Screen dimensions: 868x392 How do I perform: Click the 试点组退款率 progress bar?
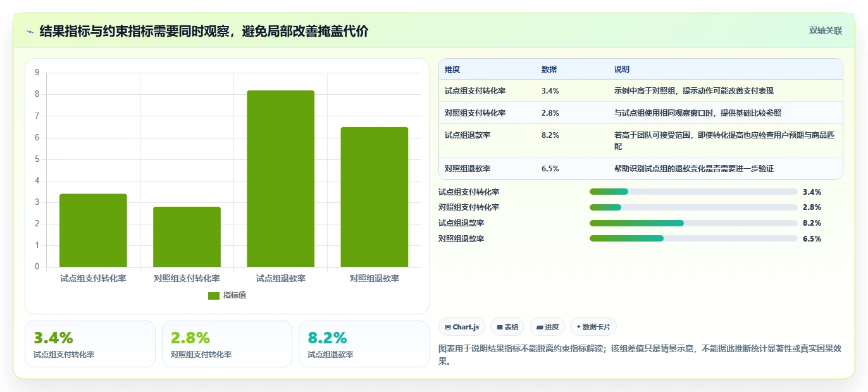point(693,223)
